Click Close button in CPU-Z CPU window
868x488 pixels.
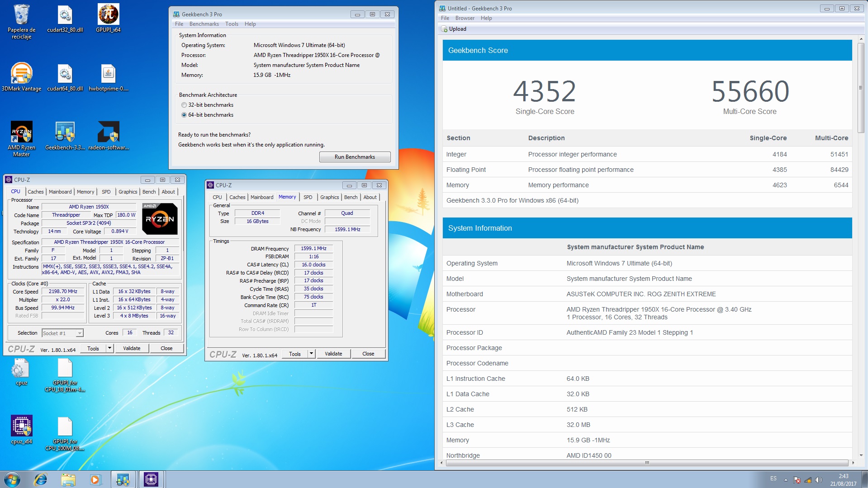(x=166, y=348)
